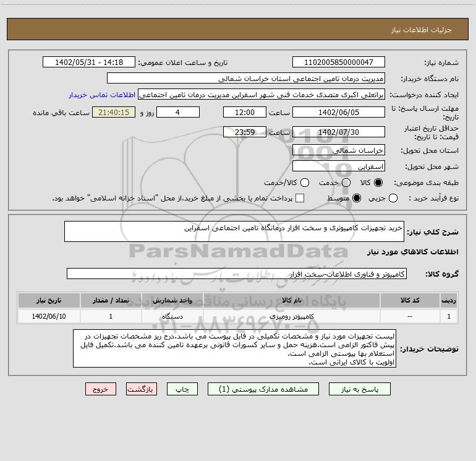Click the گروه کالا label
The width and height of the screenshot is (476, 461).
coord(442,274)
